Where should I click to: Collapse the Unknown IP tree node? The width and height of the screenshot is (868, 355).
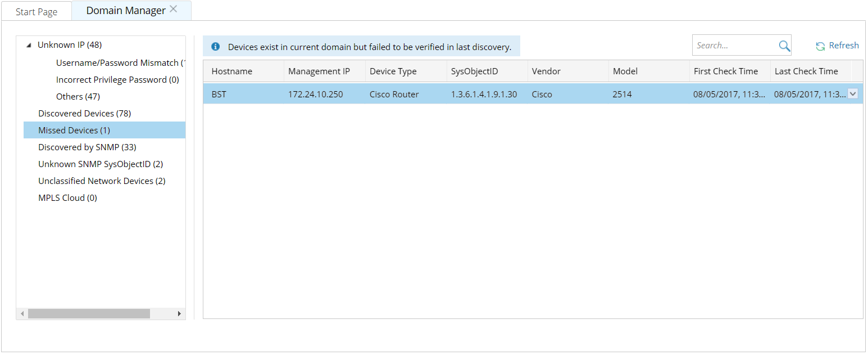pos(29,46)
